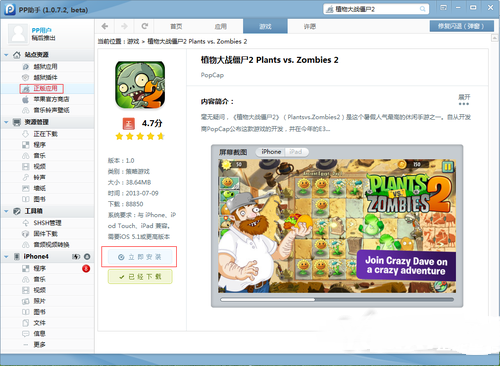500x366 pixels.
Task: Click the red badge next to iPhone4 programs
Action: pyautogui.click(x=86, y=268)
